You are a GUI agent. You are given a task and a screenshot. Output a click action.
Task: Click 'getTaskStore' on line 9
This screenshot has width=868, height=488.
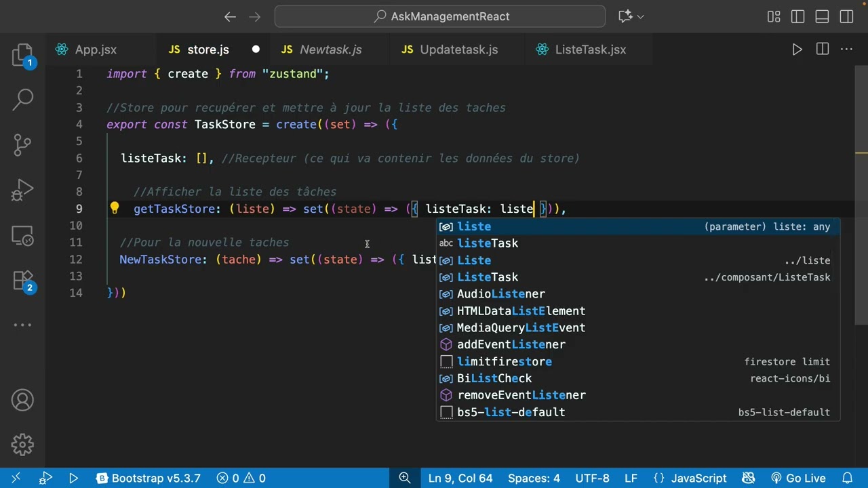(174, 209)
